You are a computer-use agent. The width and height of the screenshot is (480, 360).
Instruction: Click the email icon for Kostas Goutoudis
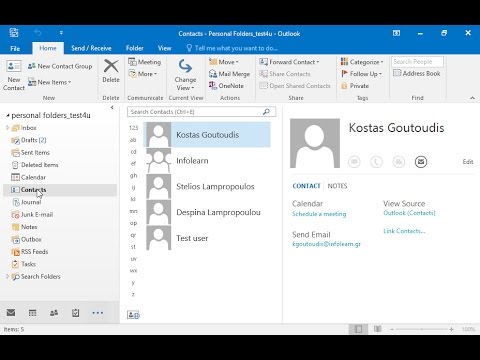coord(421,162)
